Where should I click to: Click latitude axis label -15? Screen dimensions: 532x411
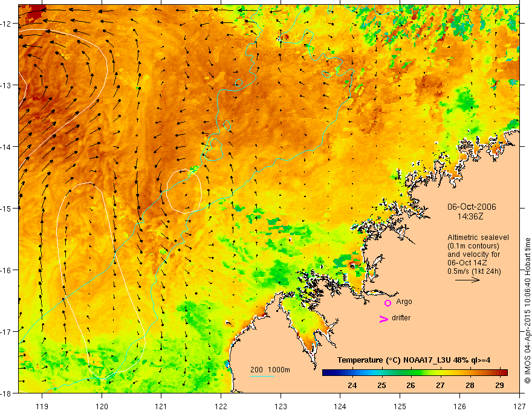7,208
